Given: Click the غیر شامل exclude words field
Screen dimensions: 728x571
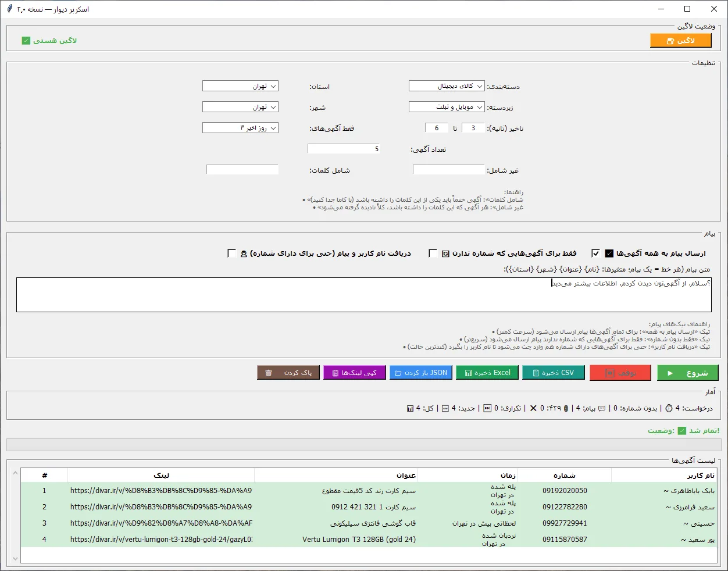Looking at the screenshot, I should pos(448,170).
